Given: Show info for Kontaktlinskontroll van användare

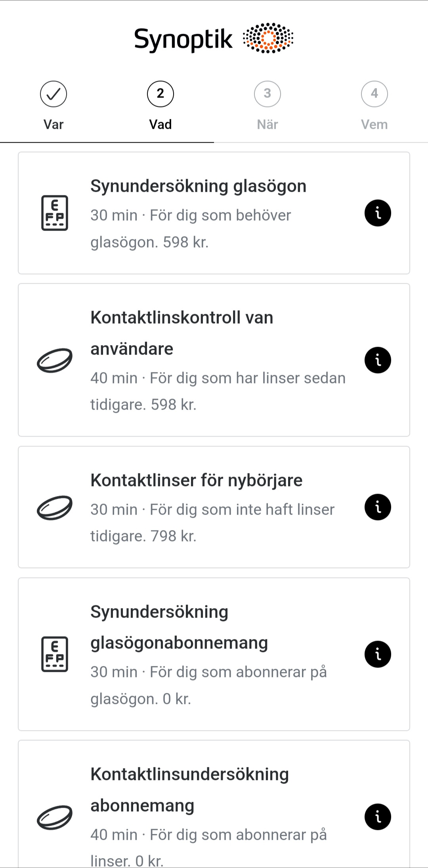Looking at the screenshot, I should click(x=378, y=360).
